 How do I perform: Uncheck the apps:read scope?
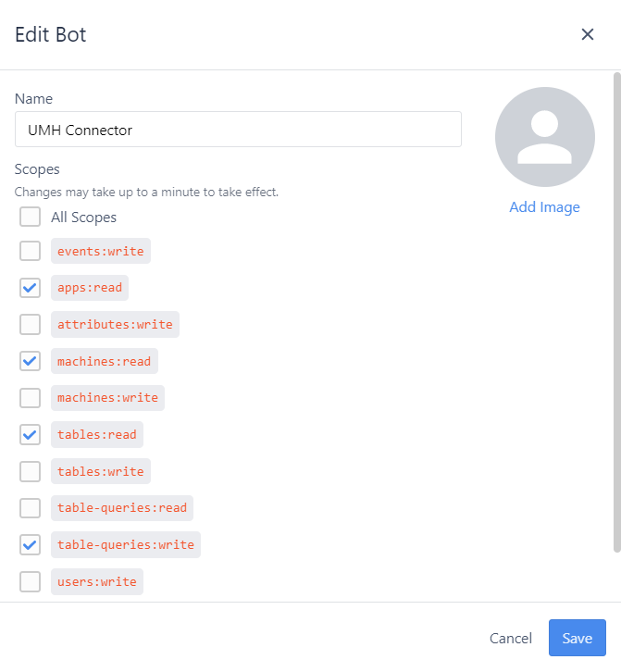pos(30,288)
